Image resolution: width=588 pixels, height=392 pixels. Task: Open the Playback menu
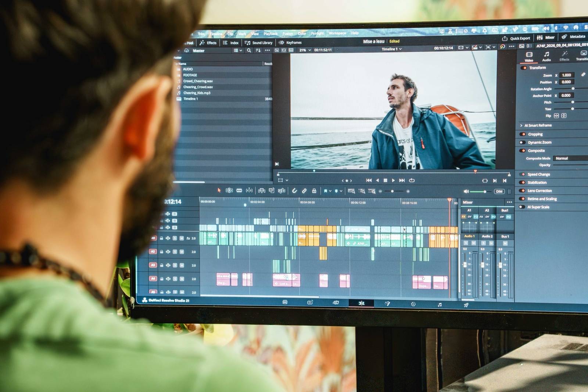click(x=270, y=34)
